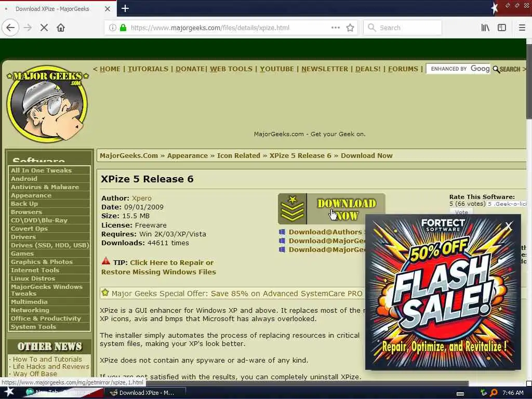Viewport: 532px width, 399px height.
Task: Close the Download XPize tab
Action: (x=108, y=9)
